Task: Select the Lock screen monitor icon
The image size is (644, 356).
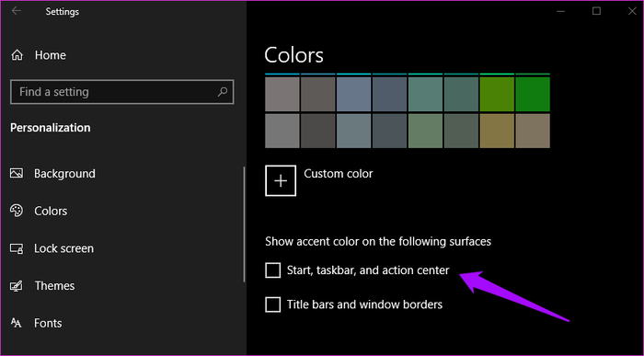Action: coord(17,248)
